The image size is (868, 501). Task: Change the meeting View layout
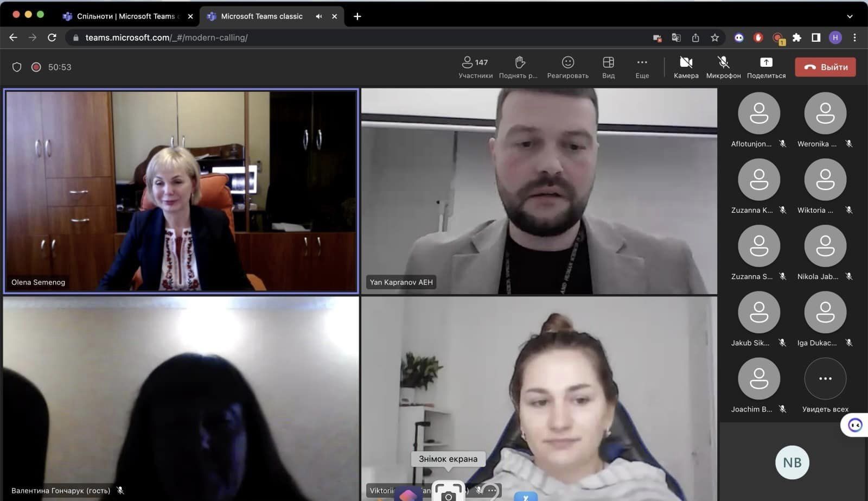[x=608, y=67]
